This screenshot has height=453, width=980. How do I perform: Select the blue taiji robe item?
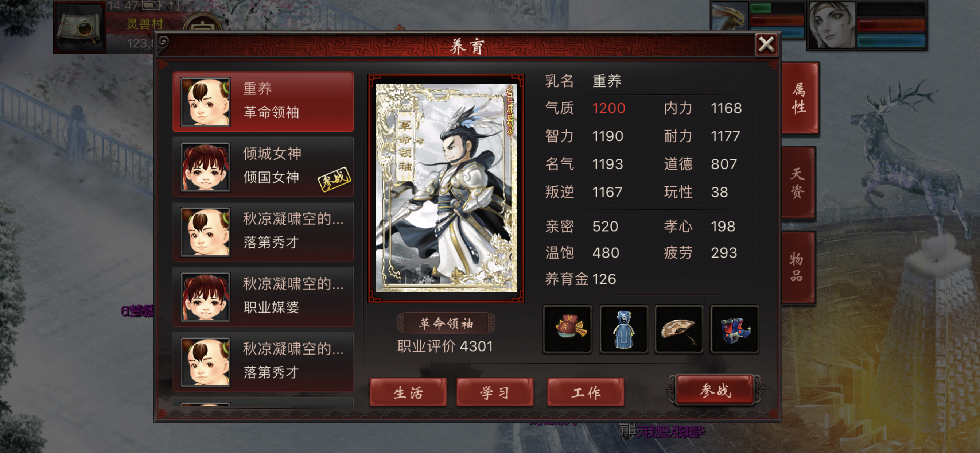(x=623, y=329)
